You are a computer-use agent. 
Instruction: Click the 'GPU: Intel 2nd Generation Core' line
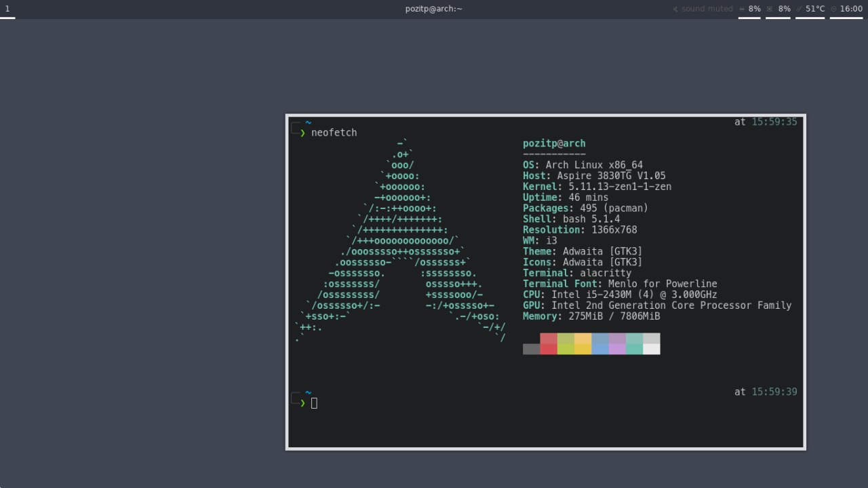point(657,306)
